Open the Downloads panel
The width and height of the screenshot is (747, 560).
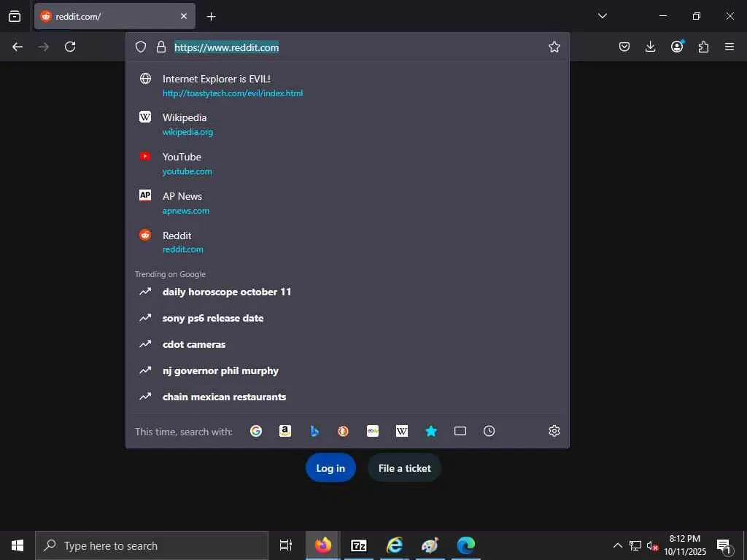650,47
